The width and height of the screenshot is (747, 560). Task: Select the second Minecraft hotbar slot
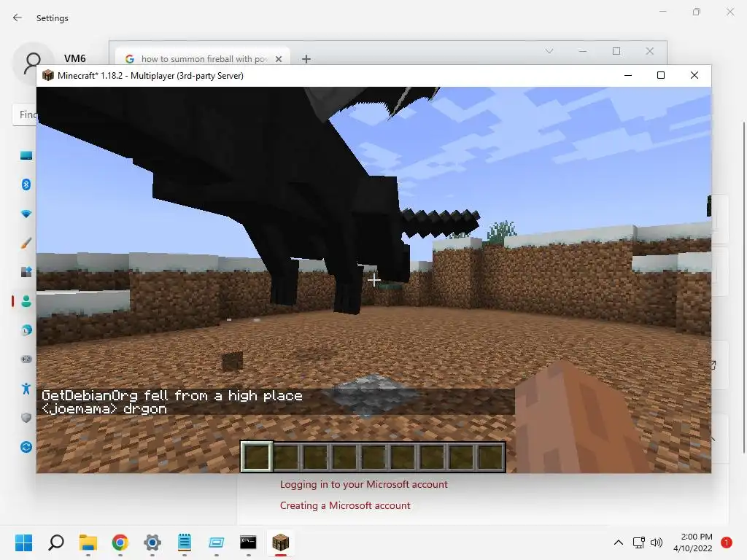coord(286,456)
